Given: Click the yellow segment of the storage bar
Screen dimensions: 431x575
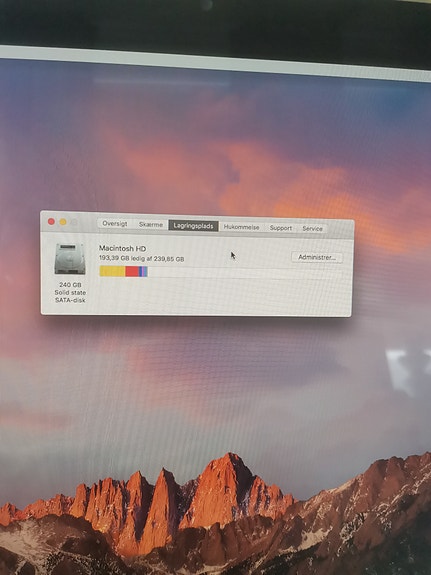Looking at the screenshot, I should pyautogui.click(x=112, y=271).
